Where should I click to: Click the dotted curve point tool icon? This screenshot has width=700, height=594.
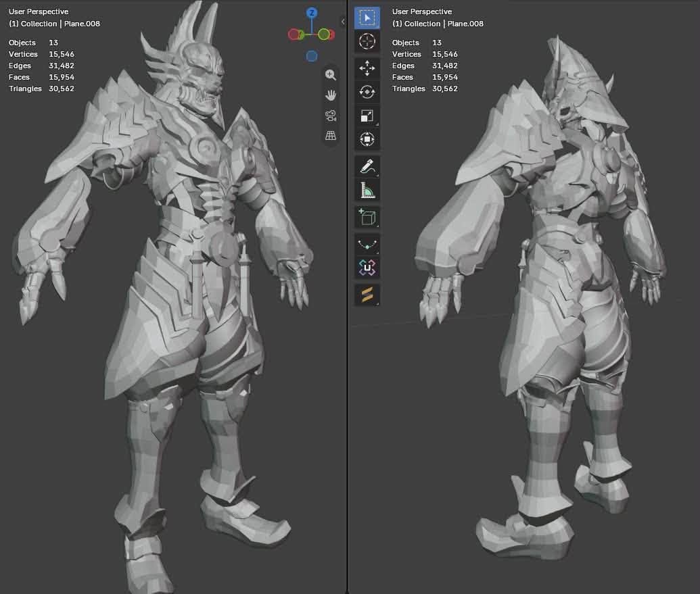pos(367,244)
